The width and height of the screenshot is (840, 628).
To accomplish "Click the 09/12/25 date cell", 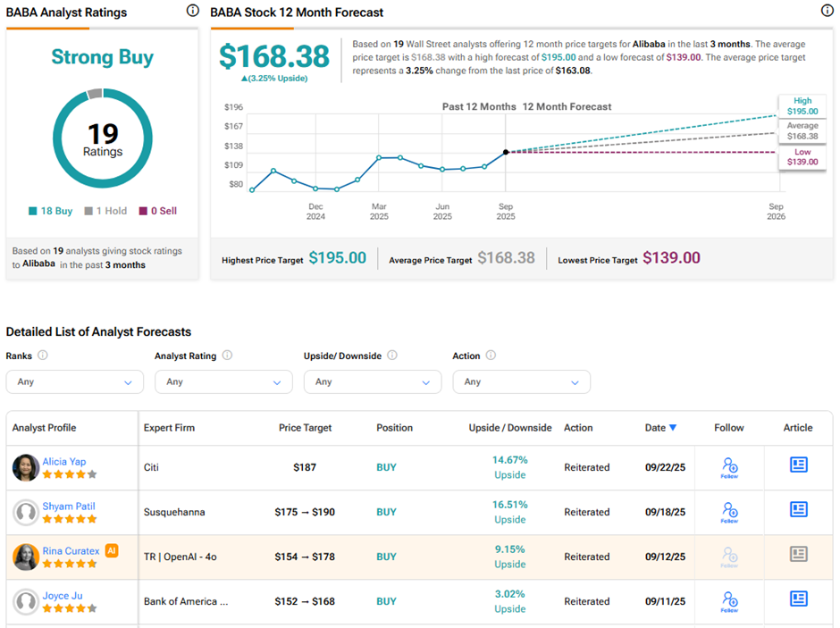I will 666,557.
